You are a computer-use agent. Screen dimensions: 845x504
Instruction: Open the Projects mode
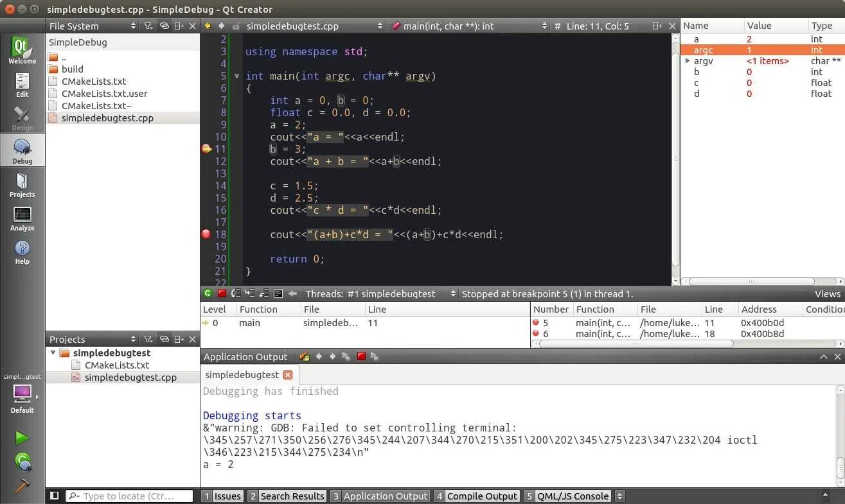click(x=22, y=184)
